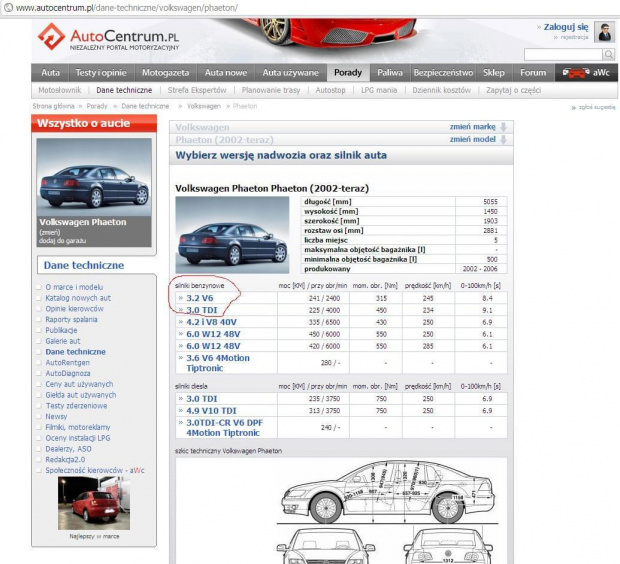The width and height of the screenshot is (620, 564).
Task: Click the aWc car icon tab
Action: 586,73
